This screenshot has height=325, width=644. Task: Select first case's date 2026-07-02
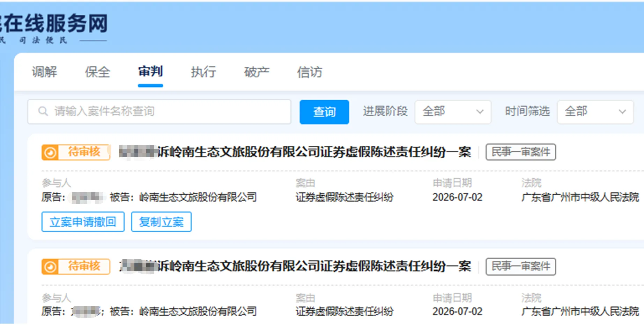coord(457,197)
